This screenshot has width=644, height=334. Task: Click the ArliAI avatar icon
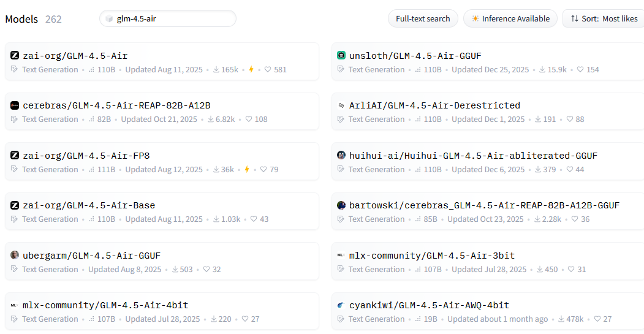[x=341, y=105]
